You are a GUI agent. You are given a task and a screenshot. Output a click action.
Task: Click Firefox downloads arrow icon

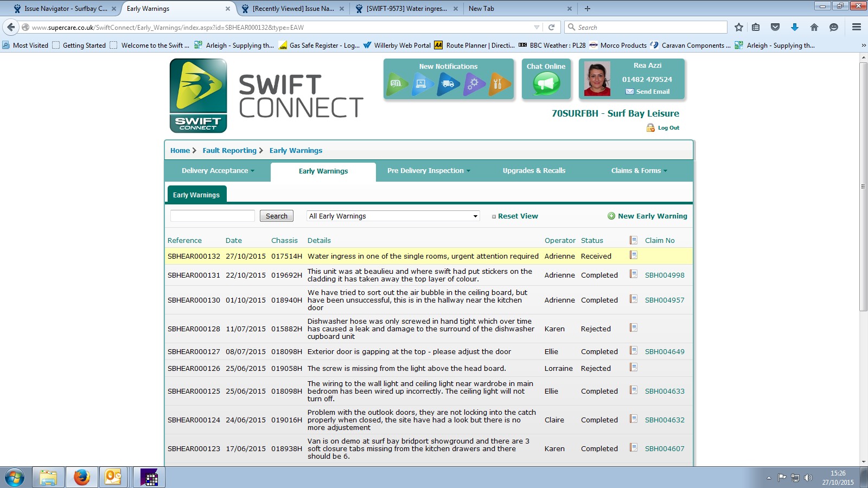(794, 27)
